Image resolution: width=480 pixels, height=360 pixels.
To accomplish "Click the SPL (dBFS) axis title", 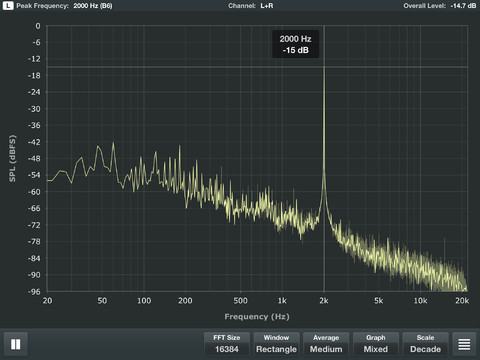I will point(12,158).
